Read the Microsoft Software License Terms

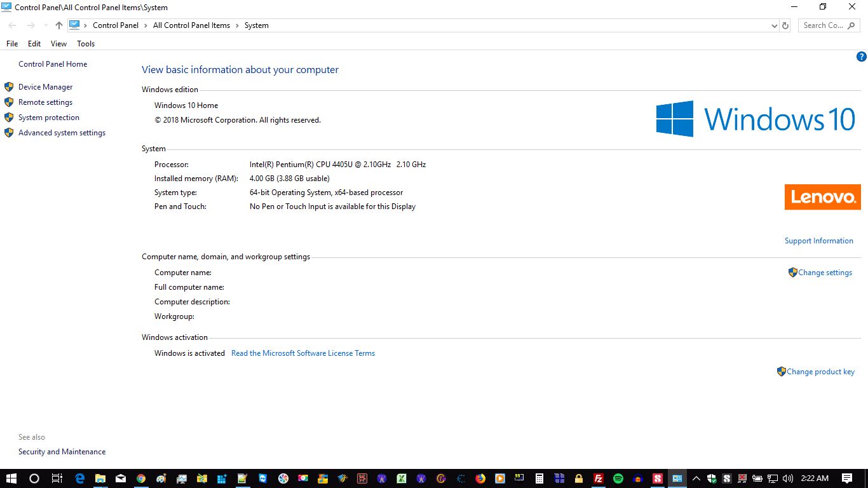(303, 353)
